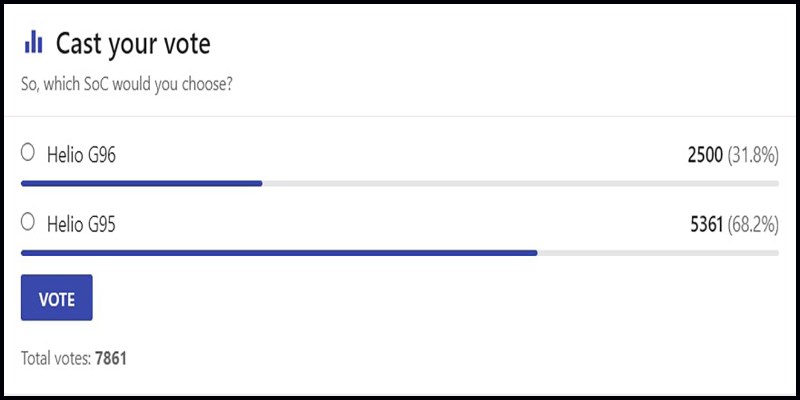Click the "Cast your vote" heading

pyautogui.click(x=133, y=44)
